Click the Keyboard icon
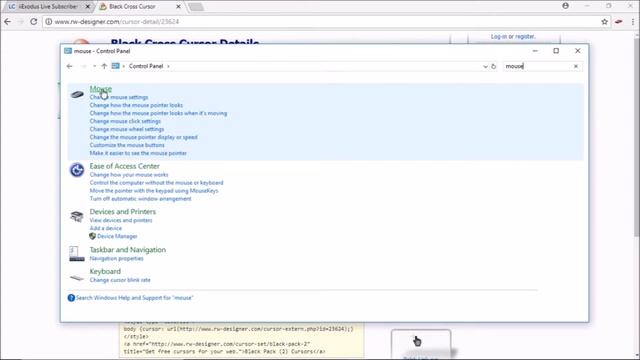 click(77, 278)
